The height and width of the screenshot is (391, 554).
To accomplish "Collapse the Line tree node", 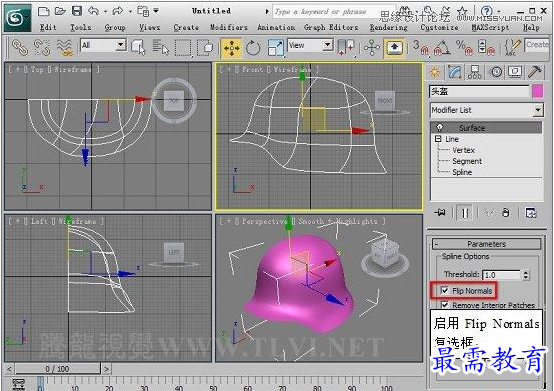I will 438,139.
